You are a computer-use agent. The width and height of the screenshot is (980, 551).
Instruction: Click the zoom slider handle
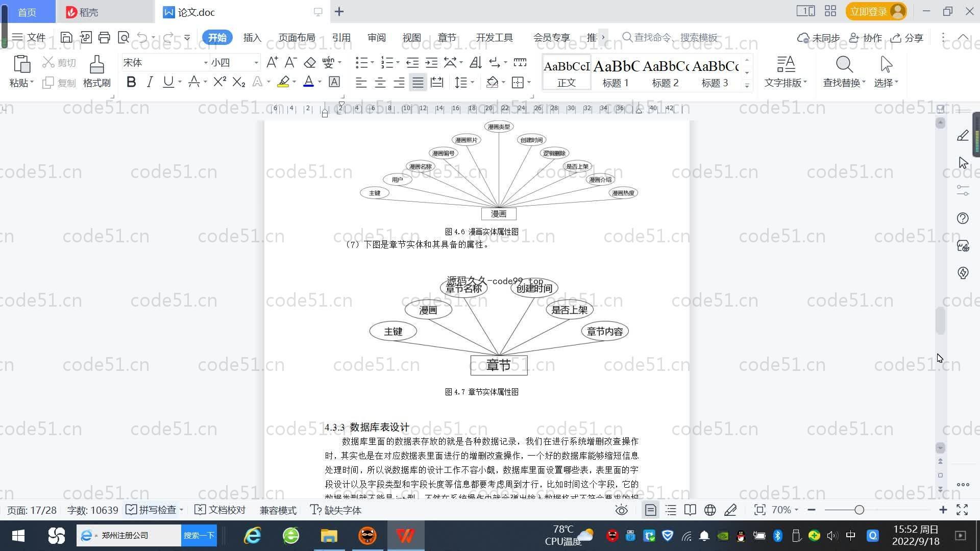pyautogui.click(x=859, y=510)
